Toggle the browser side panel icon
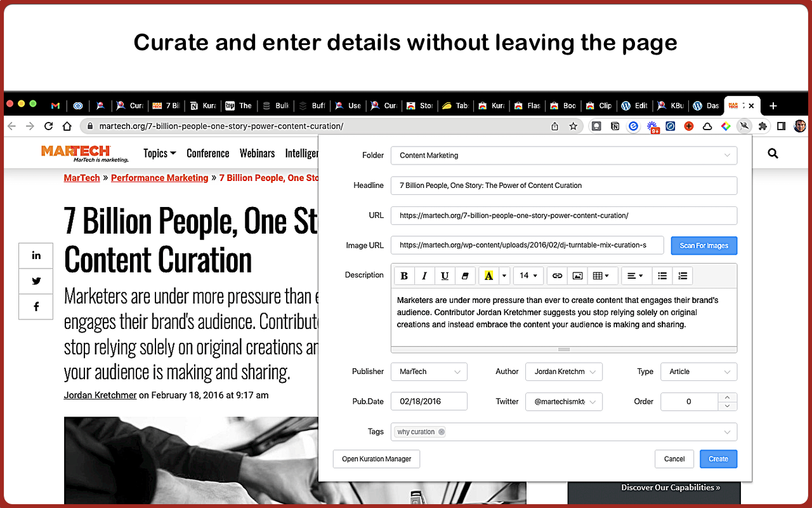 [782, 126]
